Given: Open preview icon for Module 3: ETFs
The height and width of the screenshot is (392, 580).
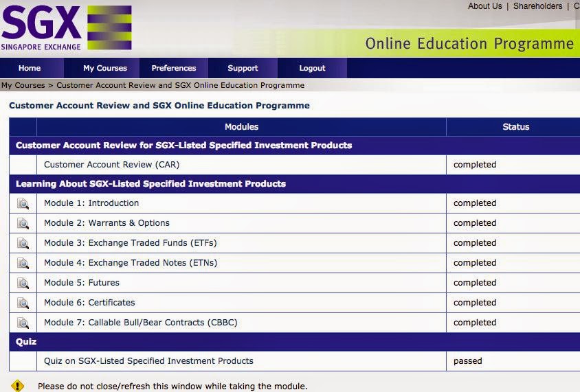Looking at the screenshot, I should pos(23,243).
